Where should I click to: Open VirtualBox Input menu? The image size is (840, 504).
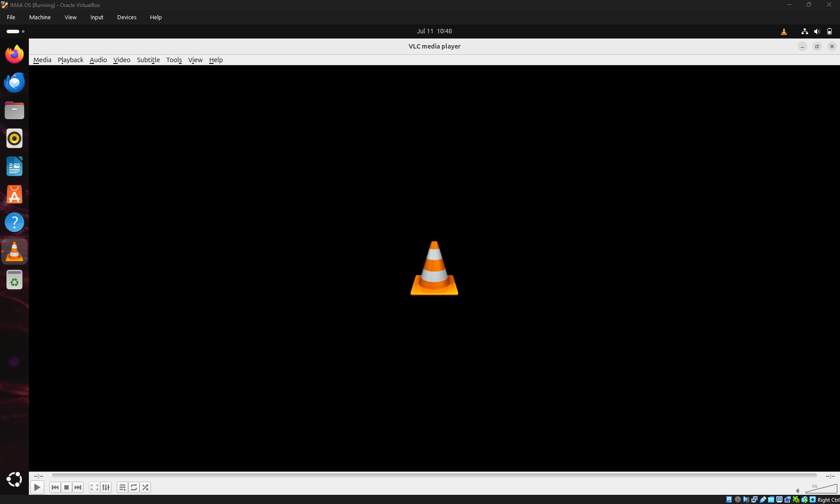(97, 17)
